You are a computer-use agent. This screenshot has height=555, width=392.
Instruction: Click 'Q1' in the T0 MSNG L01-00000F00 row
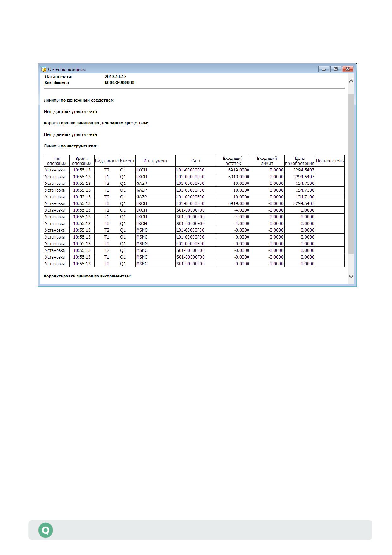(x=123, y=244)
